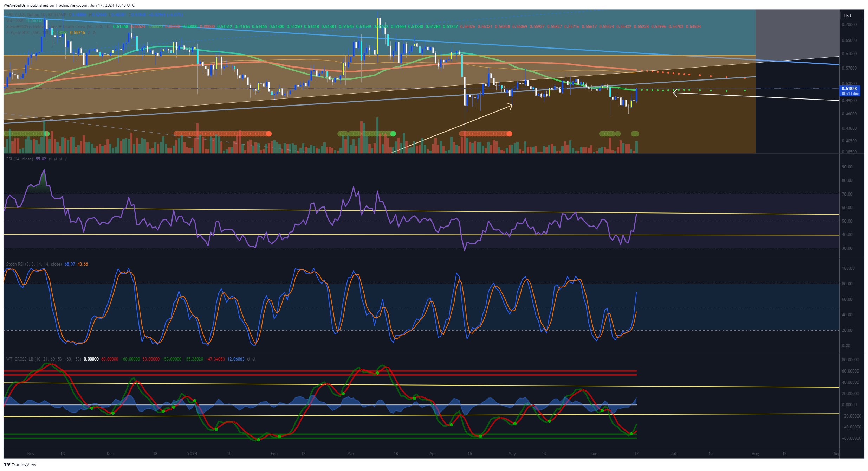Click the −60.00000 WT axis label

pos(851,438)
